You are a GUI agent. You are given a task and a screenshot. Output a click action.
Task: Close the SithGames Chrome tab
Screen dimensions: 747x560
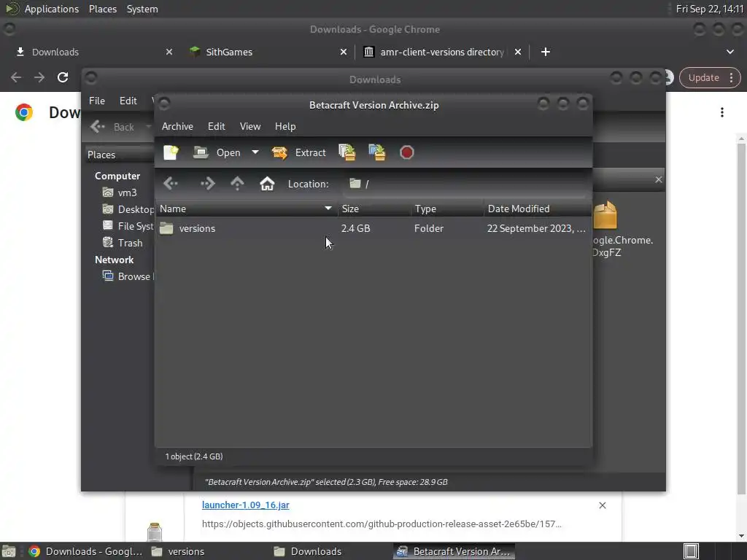tap(343, 52)
